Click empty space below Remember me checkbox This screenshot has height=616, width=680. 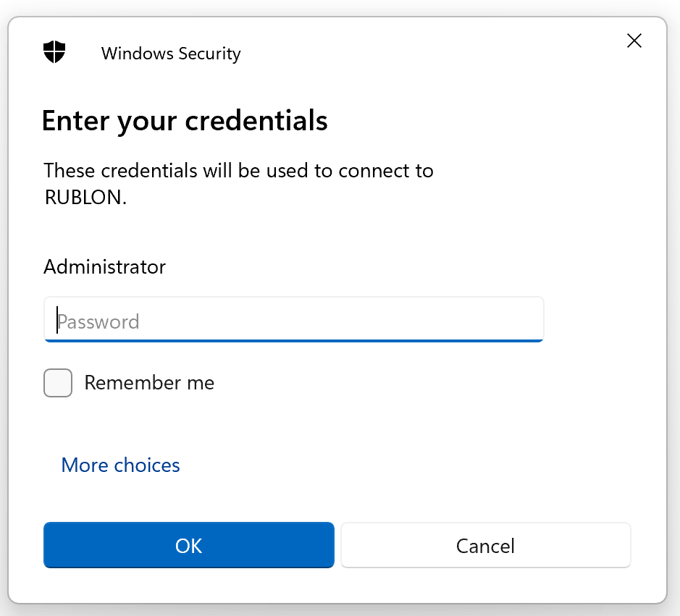click(x=58, y=423)
